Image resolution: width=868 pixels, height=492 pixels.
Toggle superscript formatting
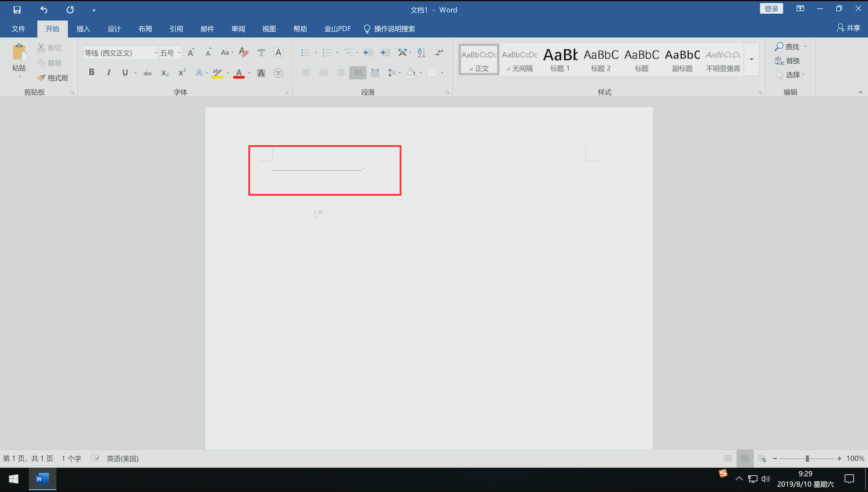182,73
